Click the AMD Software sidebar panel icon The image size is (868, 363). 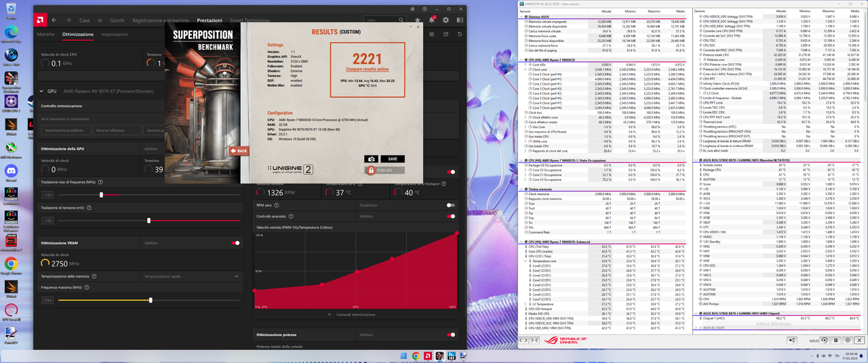point(460,20)
